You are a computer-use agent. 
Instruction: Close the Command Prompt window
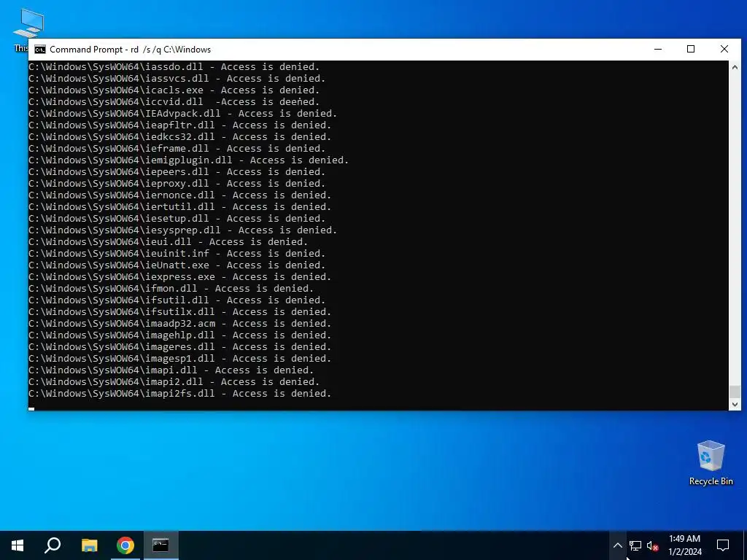coord(724,49)
